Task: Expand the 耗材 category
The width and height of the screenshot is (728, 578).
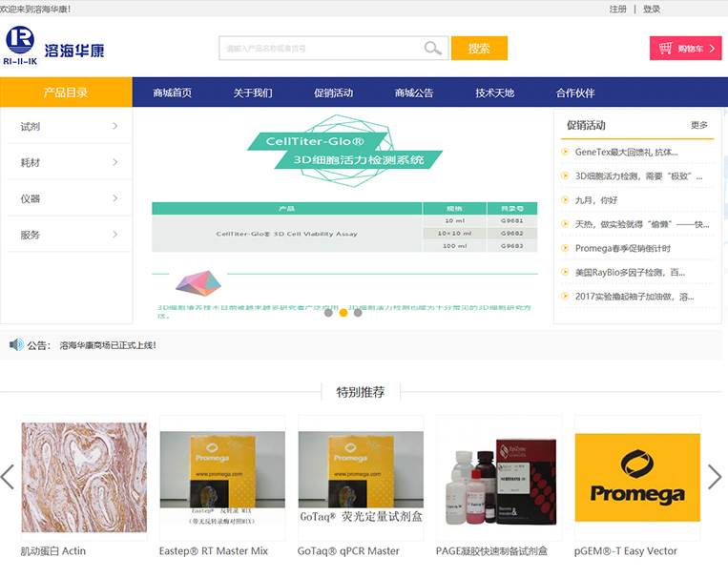Action: [66, 162]
